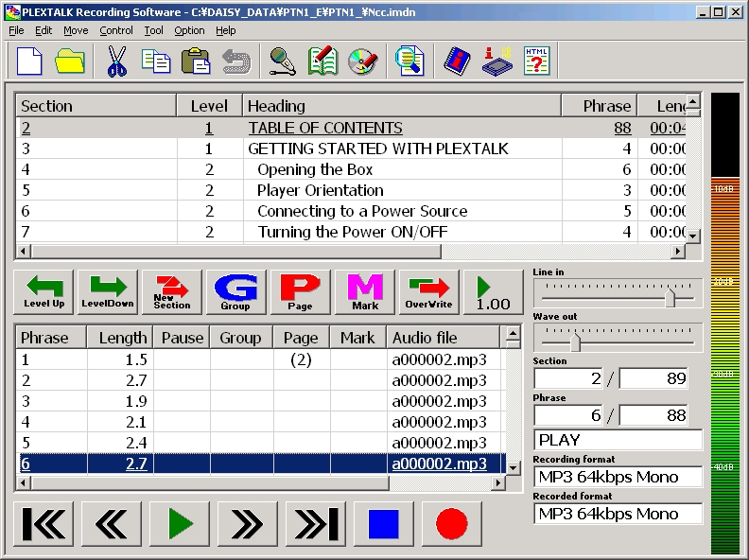The image size is (749, 560).
Task: Open the Tool menu
Action: [154, 30]
